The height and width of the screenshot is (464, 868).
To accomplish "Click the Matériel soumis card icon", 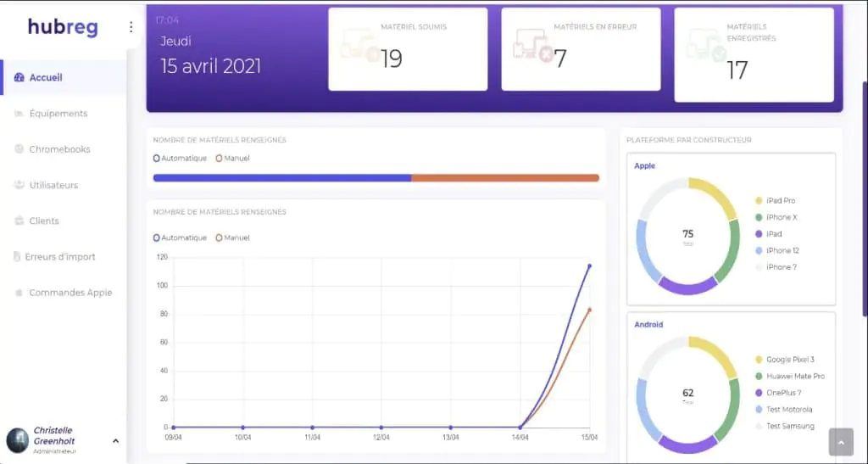I will pyautogui.click(x=360, y=45).
